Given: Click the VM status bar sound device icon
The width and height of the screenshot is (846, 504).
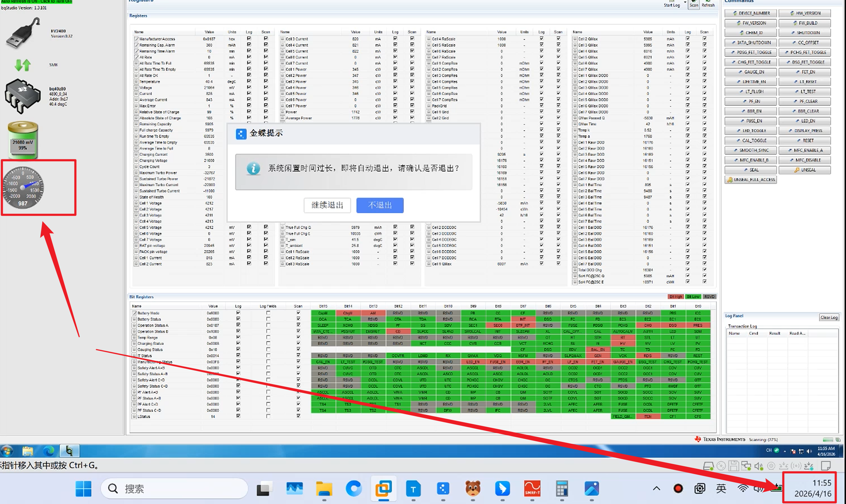Looking at the screenshot, I should coord(759,466).
